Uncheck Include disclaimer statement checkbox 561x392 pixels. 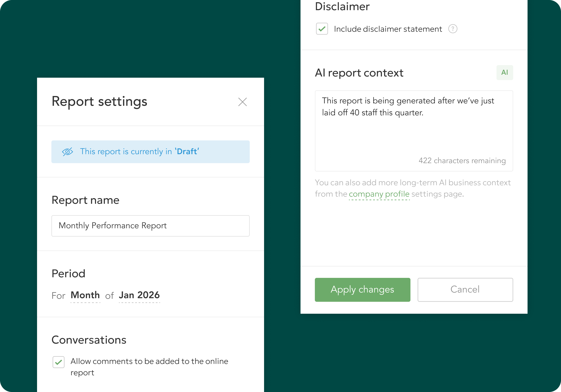(322, 29)
